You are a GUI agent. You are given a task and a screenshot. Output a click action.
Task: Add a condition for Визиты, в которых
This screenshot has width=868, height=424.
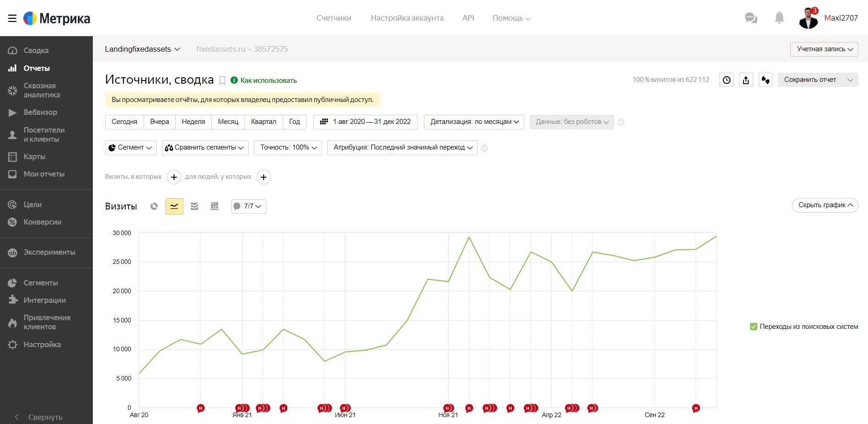click(x=174, y=177)
